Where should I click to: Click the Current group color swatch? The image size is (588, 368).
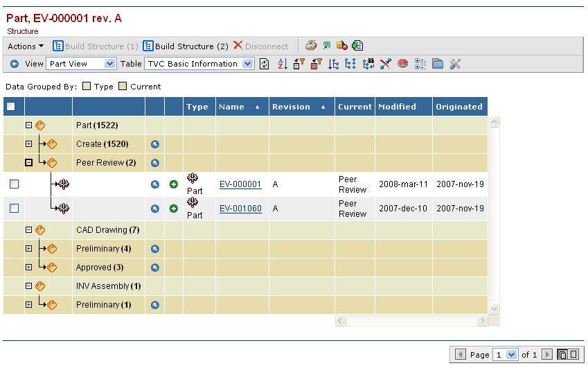pos(123,87)
